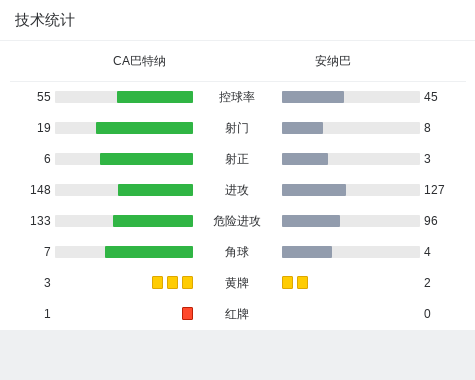Click the middle yellow card of CA巴特纳
The height and width of the screenshot is (380, 475).
tap(172, 282)
